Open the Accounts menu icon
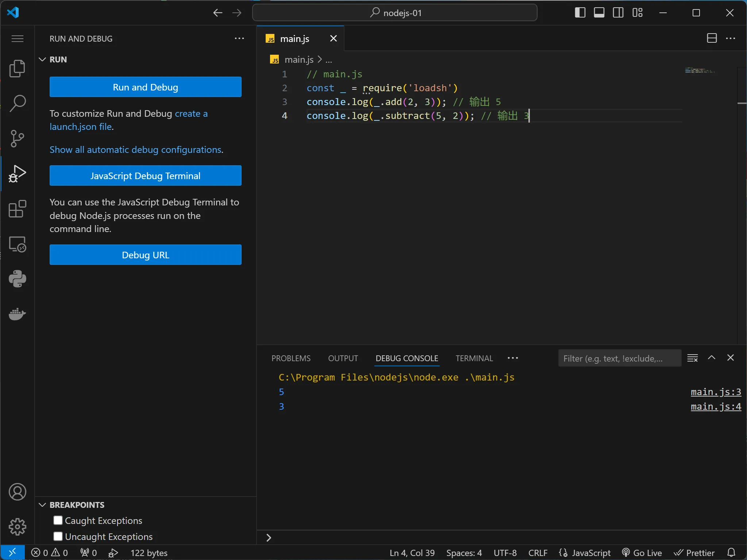This screenshot has height=560, width=747. pyautogui.click(x=17, y=492)
